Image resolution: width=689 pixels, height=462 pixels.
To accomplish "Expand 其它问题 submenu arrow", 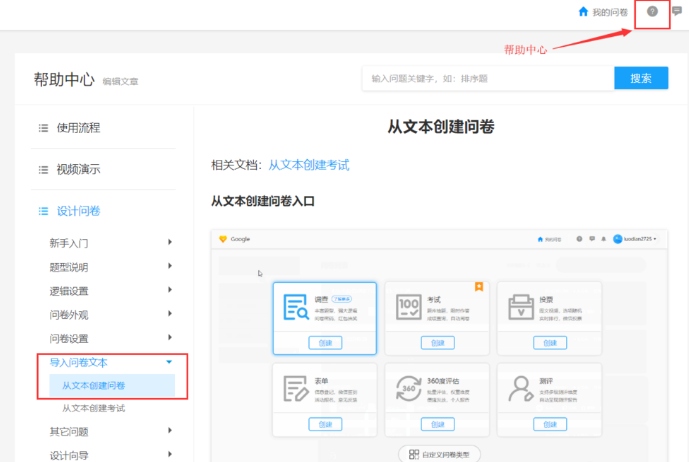I will tap(170, 430).
